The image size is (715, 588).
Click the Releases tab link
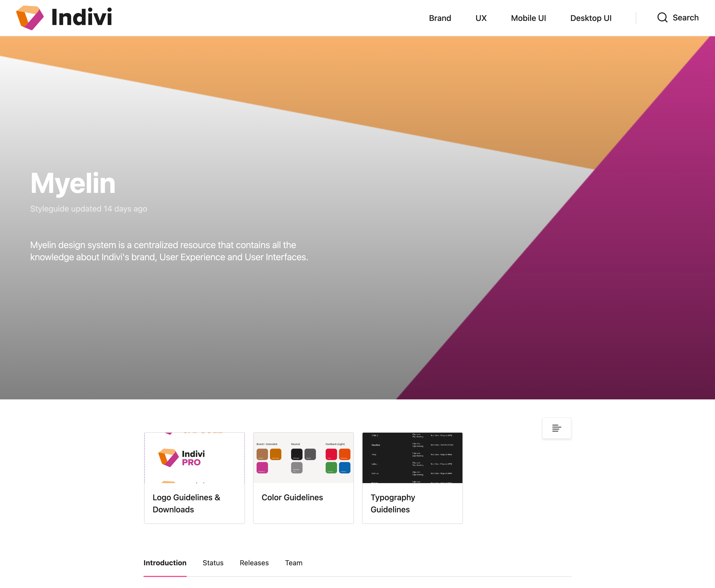point(254,563)
